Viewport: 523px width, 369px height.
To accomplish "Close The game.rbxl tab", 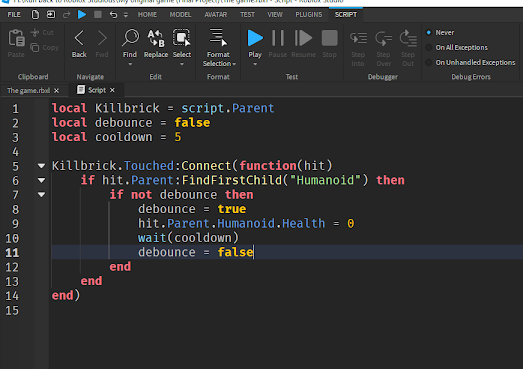I will [56, 90].
